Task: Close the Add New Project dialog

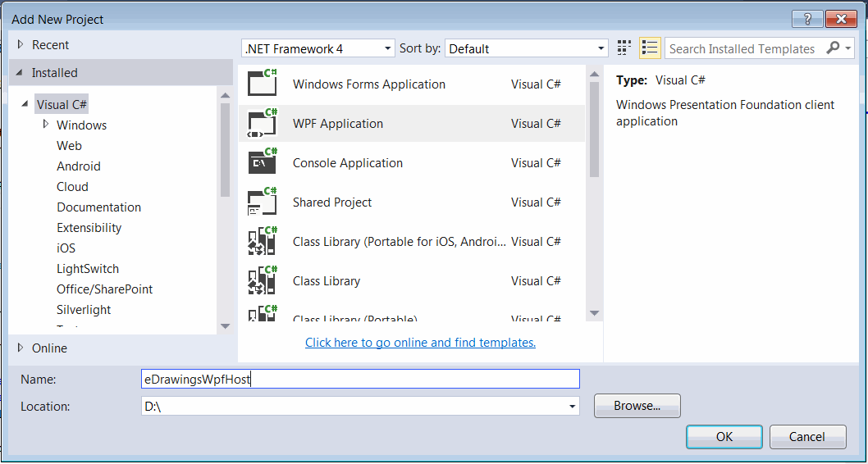Action: point(841,20)
